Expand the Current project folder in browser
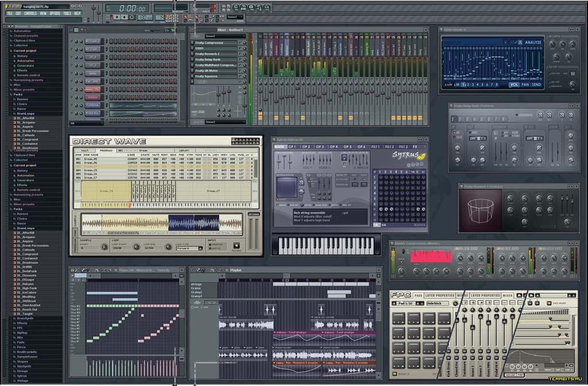This screenshot has height=386, width=588. pyautogui.click(x=25, y=51)
